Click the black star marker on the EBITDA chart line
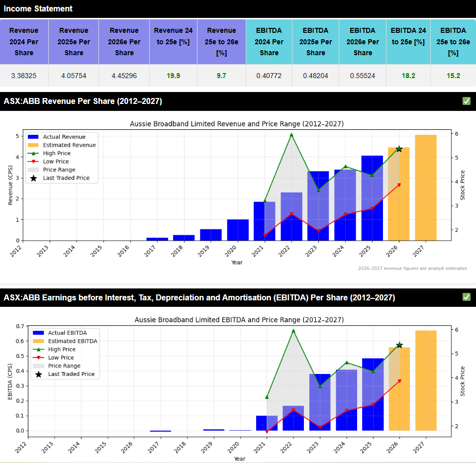This screenshot has height=463, width=476. tap(399, 345)
